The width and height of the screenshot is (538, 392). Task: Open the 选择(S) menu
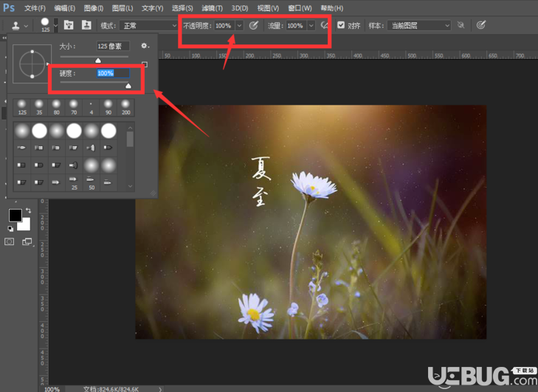click(182, 8)
